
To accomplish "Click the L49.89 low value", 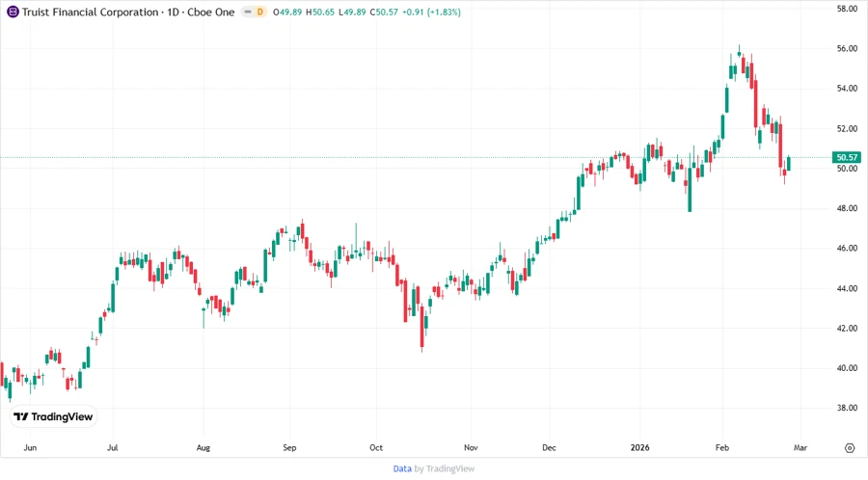I will coord(352,12).
